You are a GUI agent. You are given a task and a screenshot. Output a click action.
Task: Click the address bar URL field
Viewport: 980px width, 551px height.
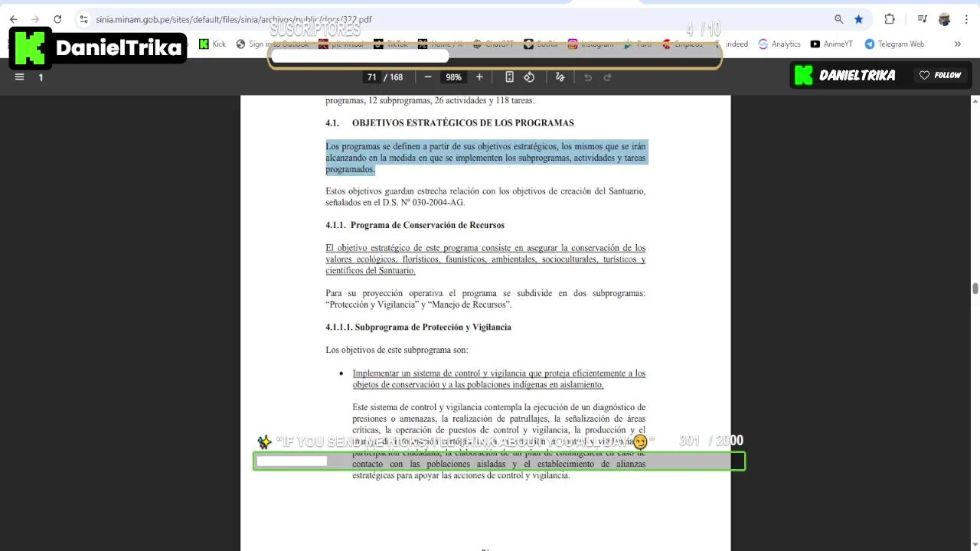point(459,19)
